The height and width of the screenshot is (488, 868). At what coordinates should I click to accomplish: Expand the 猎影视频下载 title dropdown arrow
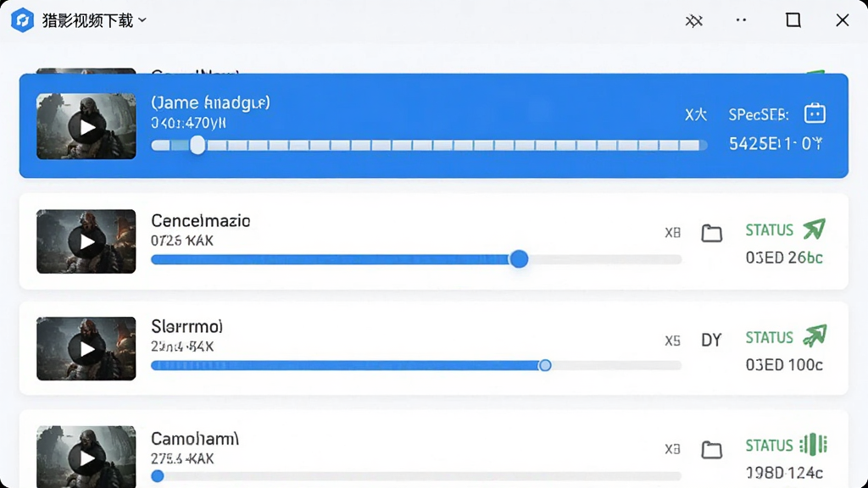pos(142,20)
